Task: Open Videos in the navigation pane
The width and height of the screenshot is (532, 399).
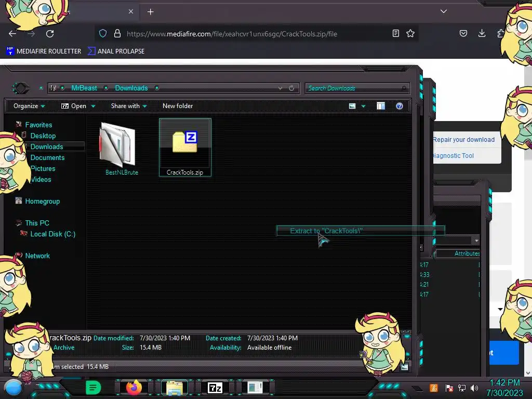Action: [x=41, y=179]
